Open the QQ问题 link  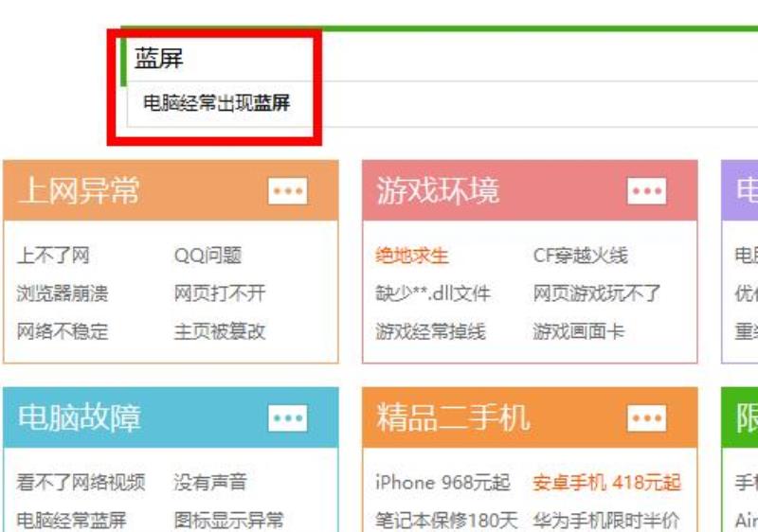click(x=208, y=256)
